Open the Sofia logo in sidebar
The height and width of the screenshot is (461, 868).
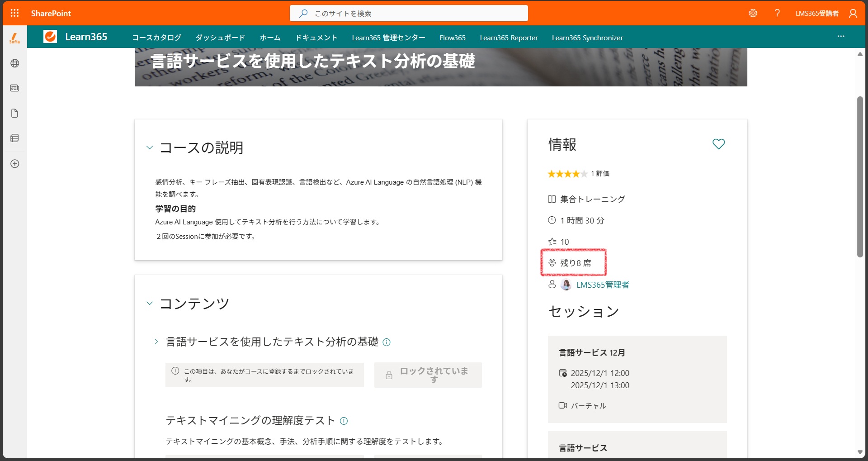pos(14,38)
